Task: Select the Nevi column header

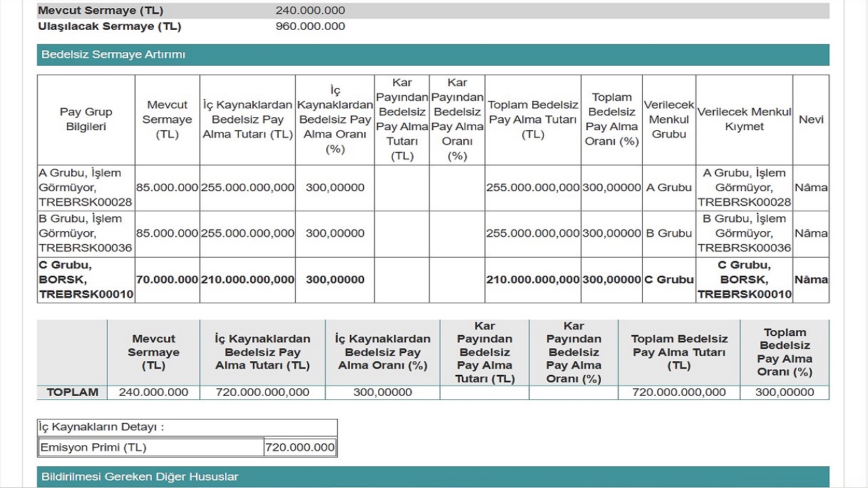Action: [x=810, y=119]
